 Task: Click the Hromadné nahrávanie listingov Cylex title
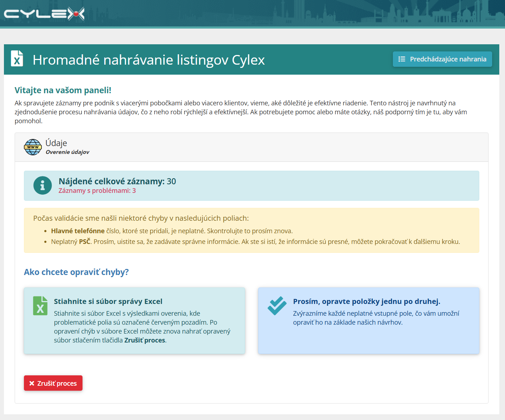(x=149, y=60)
